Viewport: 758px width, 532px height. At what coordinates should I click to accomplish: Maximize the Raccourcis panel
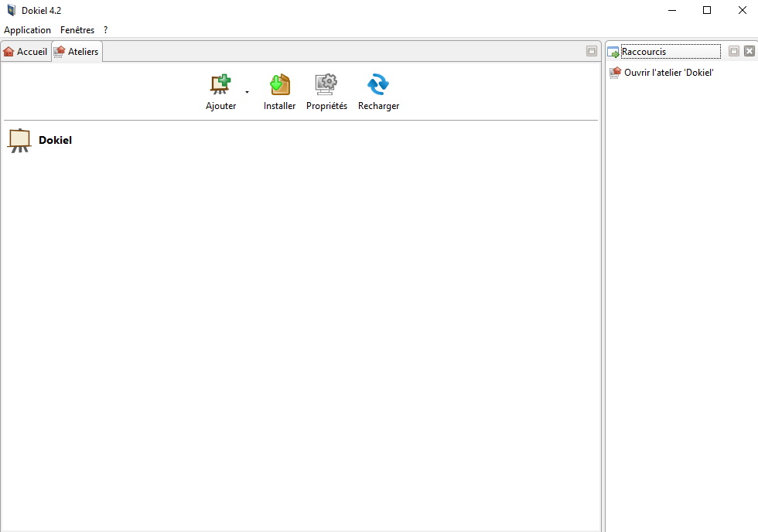pyautogui.click(x=734, y=51)
